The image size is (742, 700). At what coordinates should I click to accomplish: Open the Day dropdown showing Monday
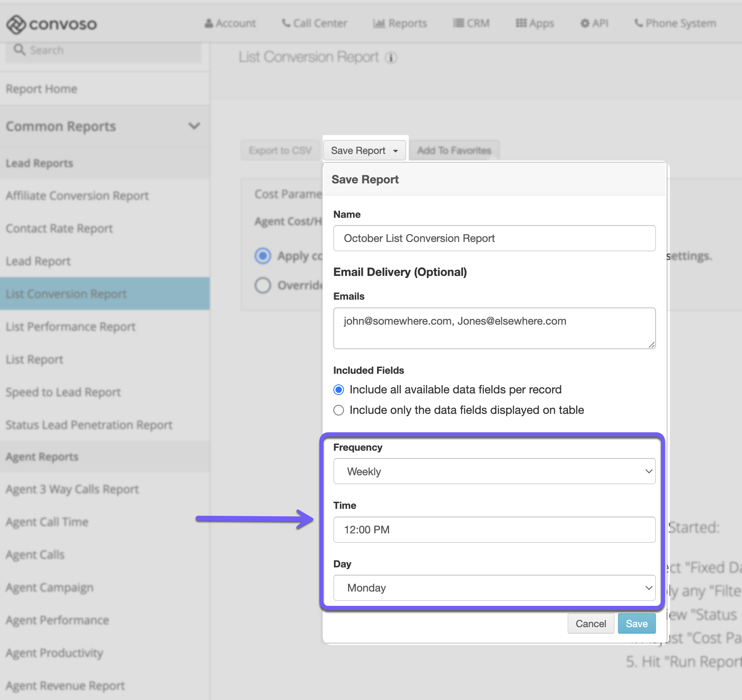(x=494, y=588)
